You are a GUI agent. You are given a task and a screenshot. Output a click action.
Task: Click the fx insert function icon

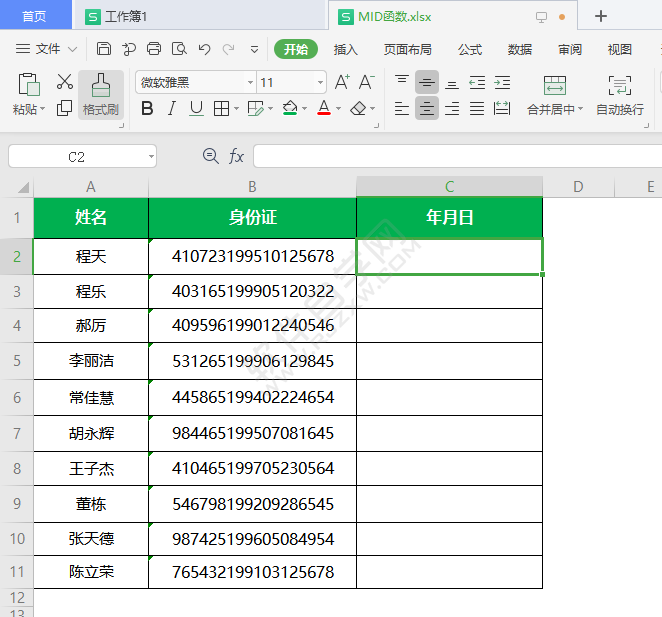coord(236,156)
